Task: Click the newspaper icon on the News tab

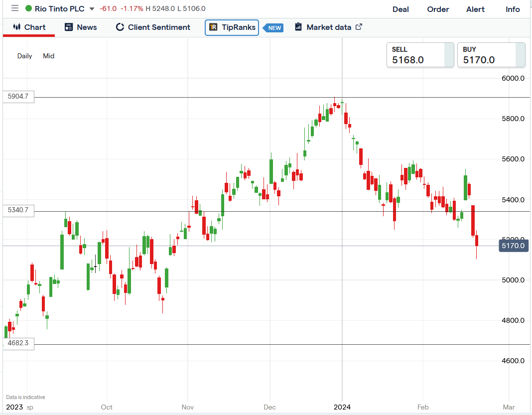Action: click(x=69, y=27)
